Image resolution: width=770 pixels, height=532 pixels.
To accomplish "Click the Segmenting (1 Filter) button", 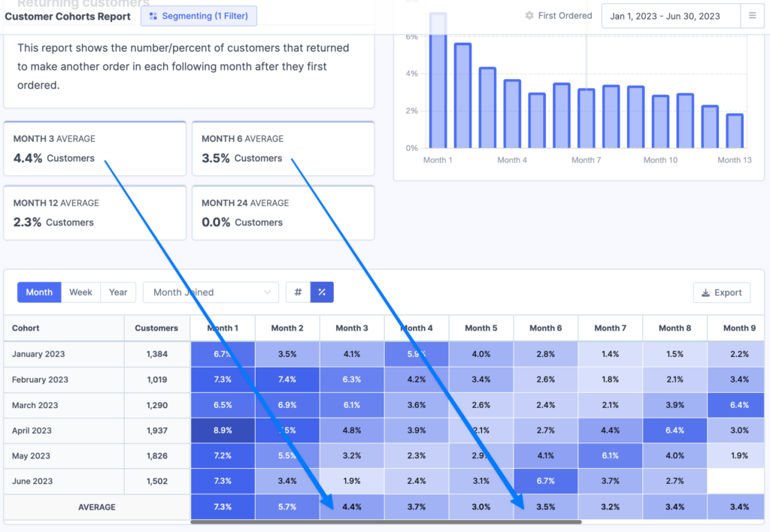I will pos(199,15).
